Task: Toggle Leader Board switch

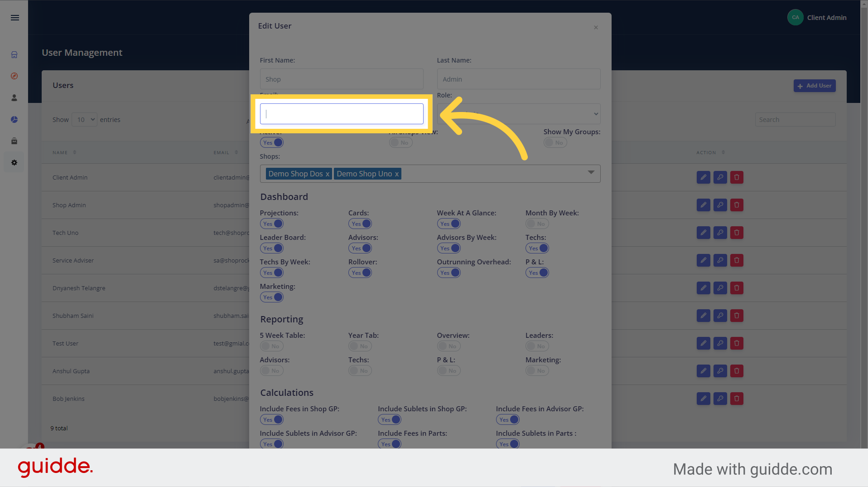Action: tap(272, 248)
